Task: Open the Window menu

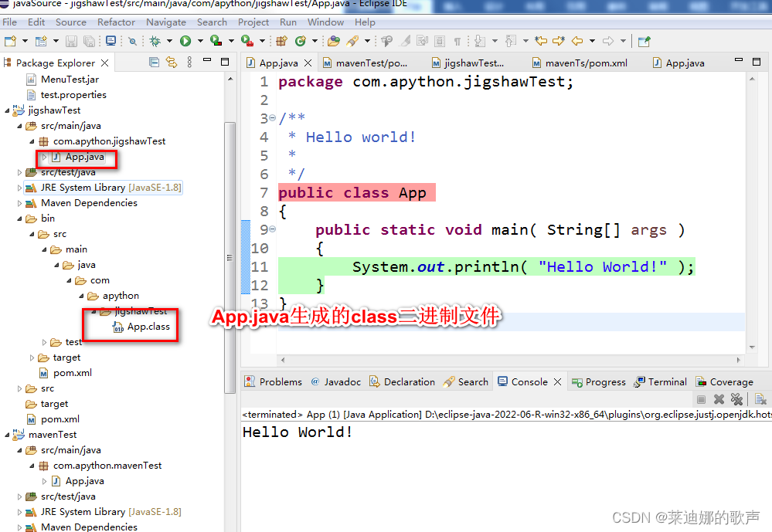Action: point(325,22)
